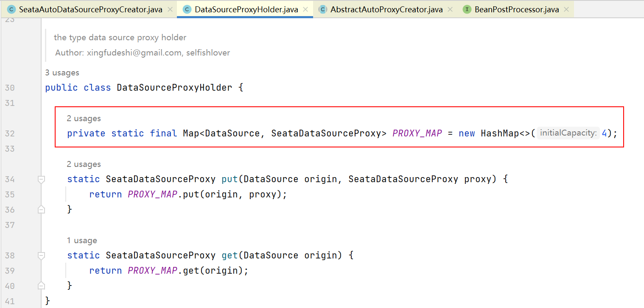
Task: Click fold end marker on line 36
Action: coord(41,209)
